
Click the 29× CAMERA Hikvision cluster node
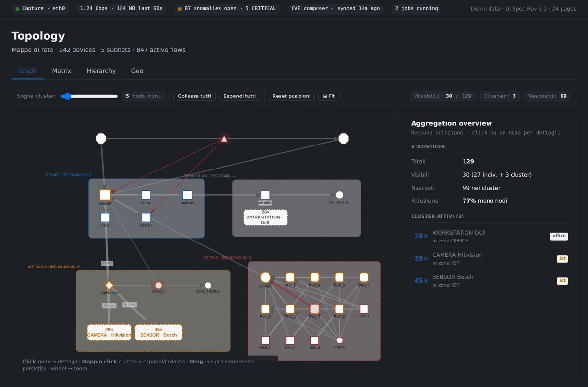[109, 332]
